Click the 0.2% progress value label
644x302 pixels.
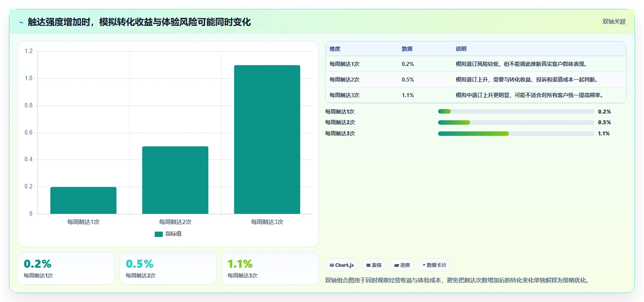pos(604,112)
